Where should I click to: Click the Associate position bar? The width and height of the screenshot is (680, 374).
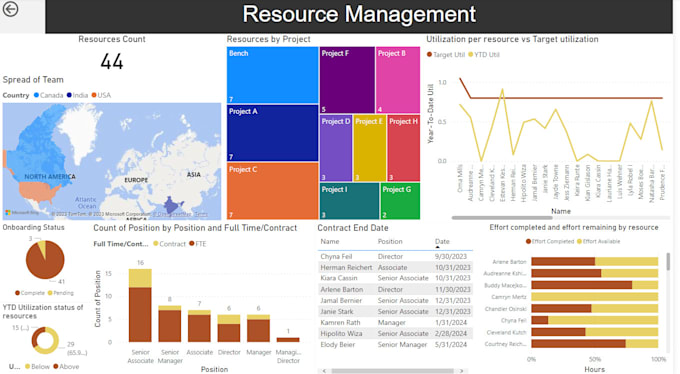[x=199, y=326]
